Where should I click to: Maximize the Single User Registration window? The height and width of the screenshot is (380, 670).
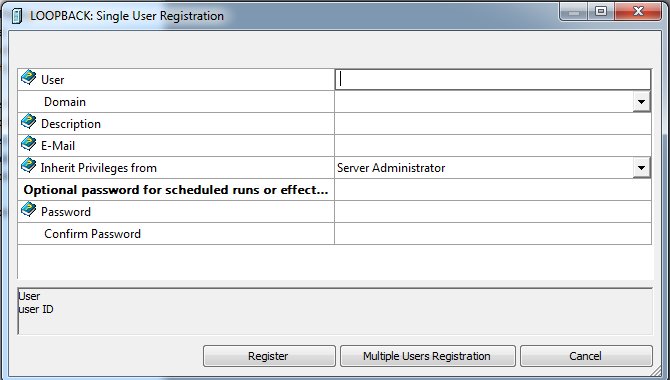601,11
